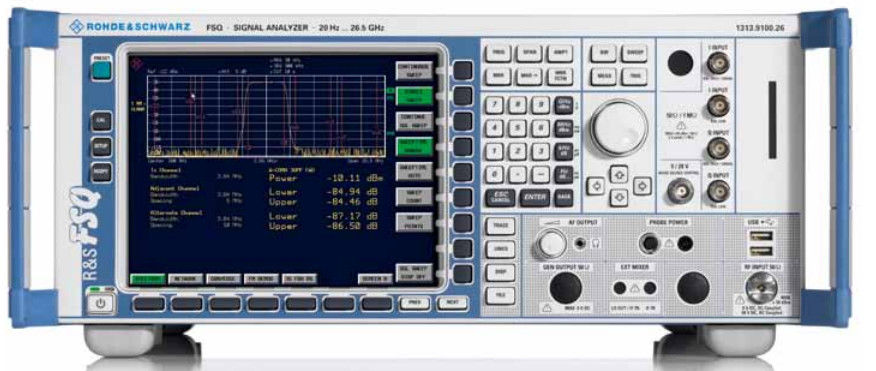
Task: Click the ESC CANCEL key
Action: 500,198
